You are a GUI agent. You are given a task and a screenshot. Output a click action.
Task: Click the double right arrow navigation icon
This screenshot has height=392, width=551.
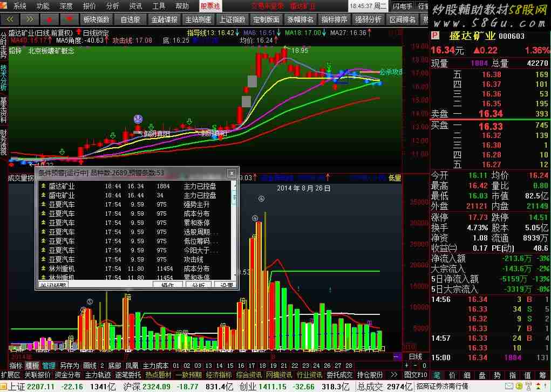30,19
